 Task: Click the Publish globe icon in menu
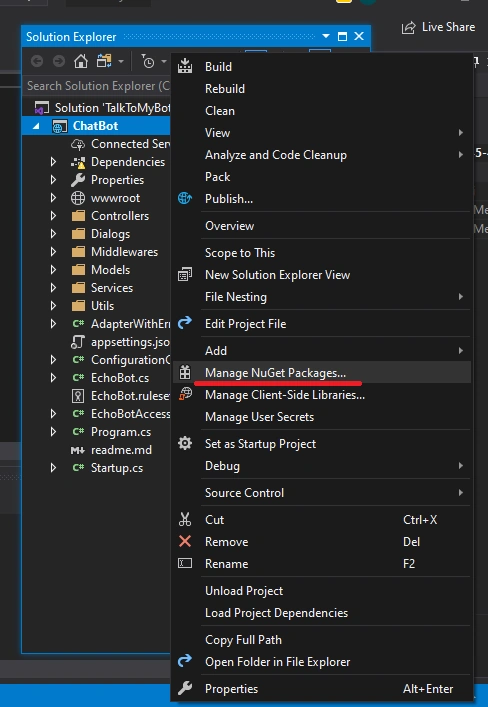click(x=185, y=198)
